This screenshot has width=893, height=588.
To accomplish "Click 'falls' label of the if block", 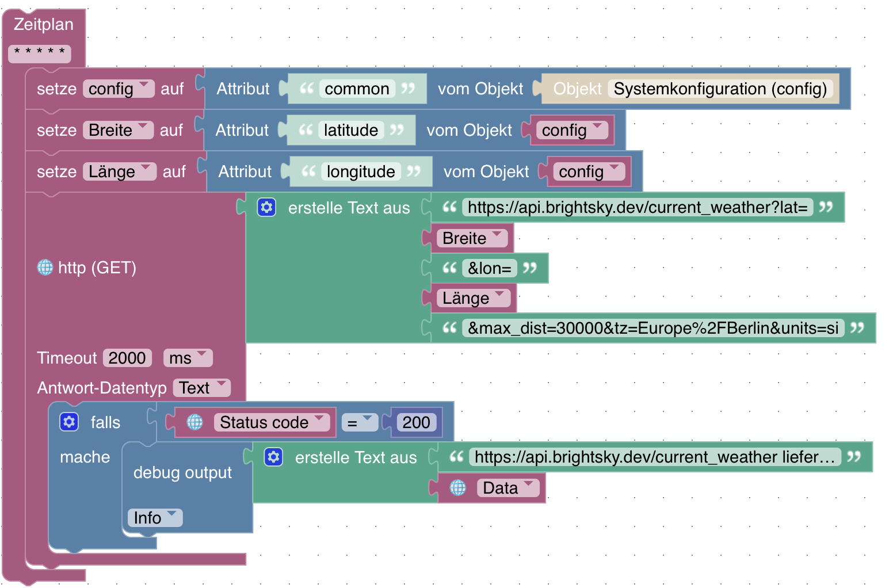I will (x=105, y=422).
